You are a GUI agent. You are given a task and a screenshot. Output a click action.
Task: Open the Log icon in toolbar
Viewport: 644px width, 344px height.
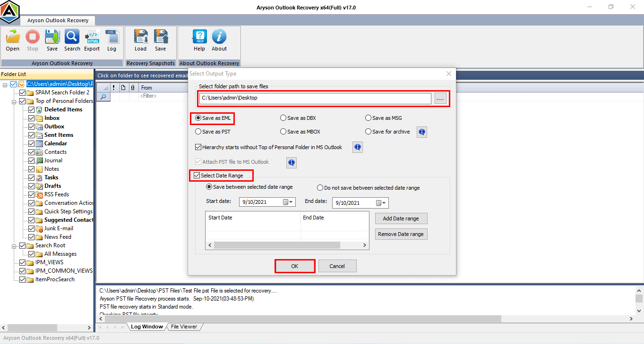coord(112,37)
